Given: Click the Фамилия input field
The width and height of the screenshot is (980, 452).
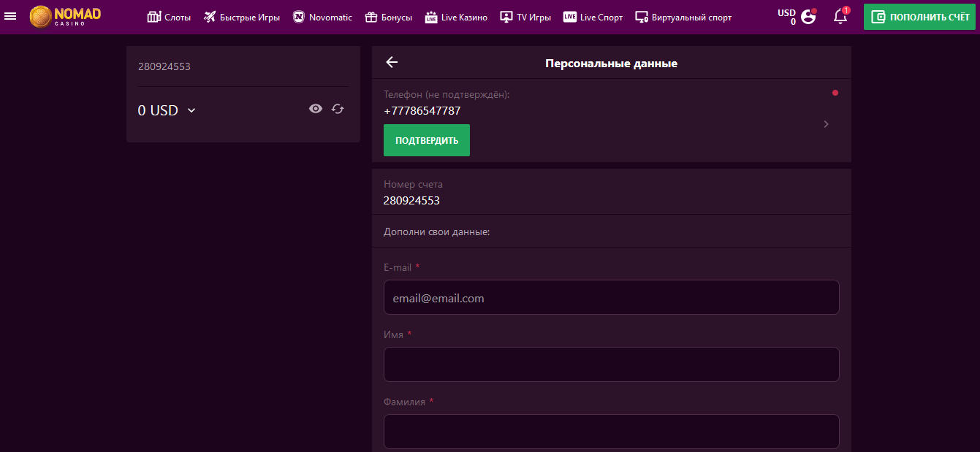Looking at the screenshot, I should [612, 432].
